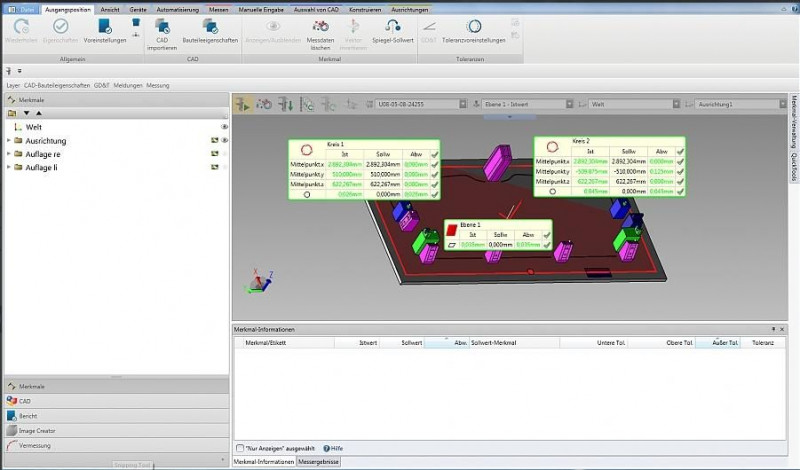This screenshot has height=470, width=800.
Task: Toggle the 'Nur Anzeigen ausgewählt' checkbox
Action: pyautogui.click(x=240, y=448)
